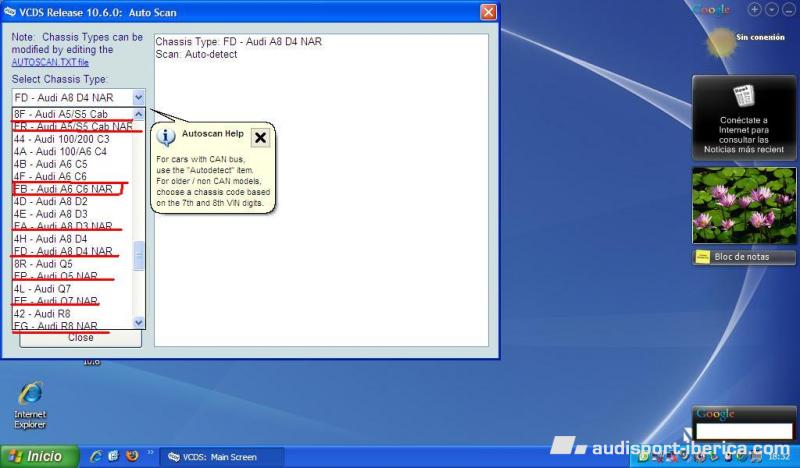Image resolution: width=800 pixels, height=468 pixels.
Task: Select 42 - Audi R8
Action: [x=72, y=313]
